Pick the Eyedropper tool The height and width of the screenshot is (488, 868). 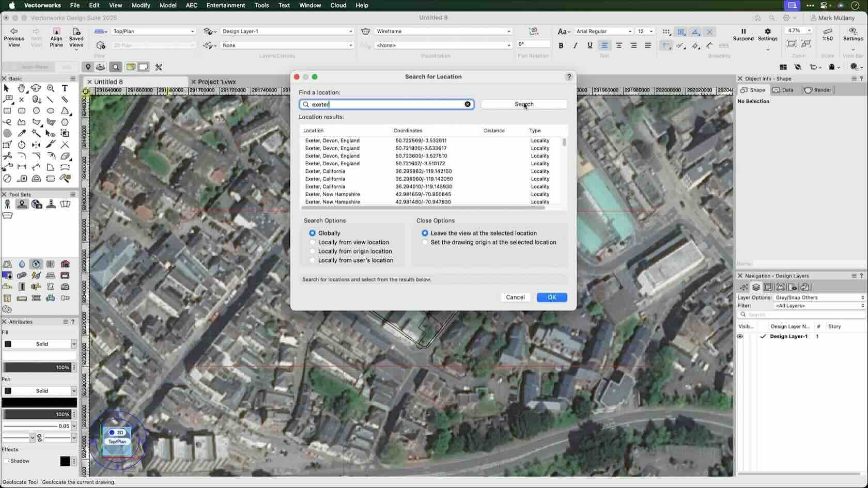22,133
